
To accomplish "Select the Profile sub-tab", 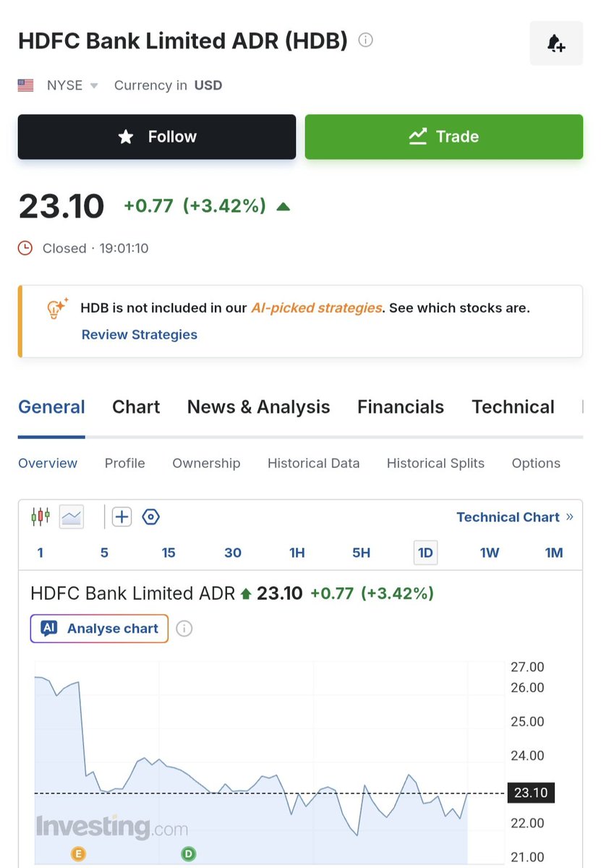I will [x=125, y=463].
